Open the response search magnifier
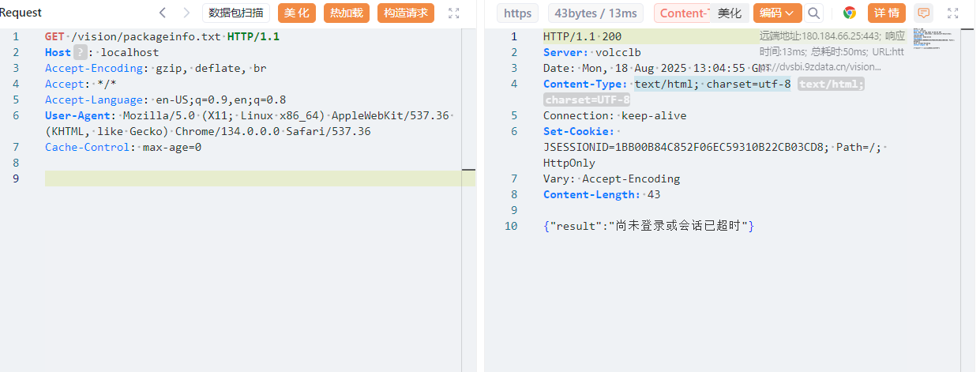This screenshot has width=980, height=372. 814,13
